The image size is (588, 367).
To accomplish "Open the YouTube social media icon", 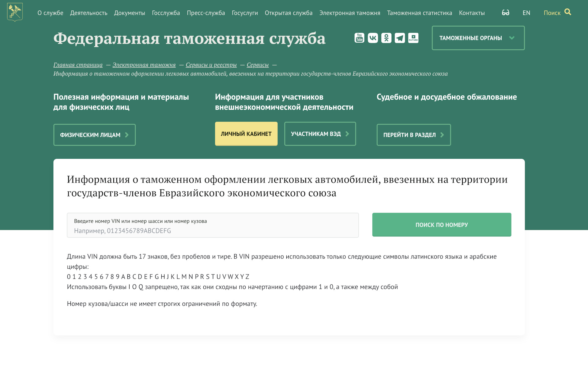I will tap(359, 38).
